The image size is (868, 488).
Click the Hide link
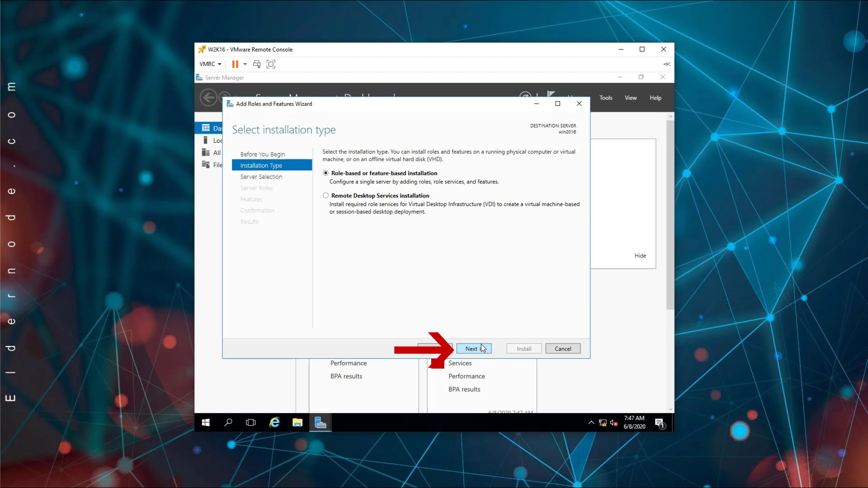(x=640, y=256)
